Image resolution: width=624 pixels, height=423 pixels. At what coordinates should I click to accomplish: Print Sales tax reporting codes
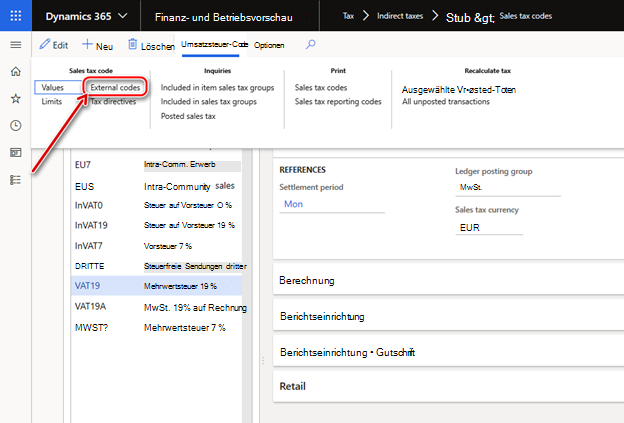pos(338,101)
